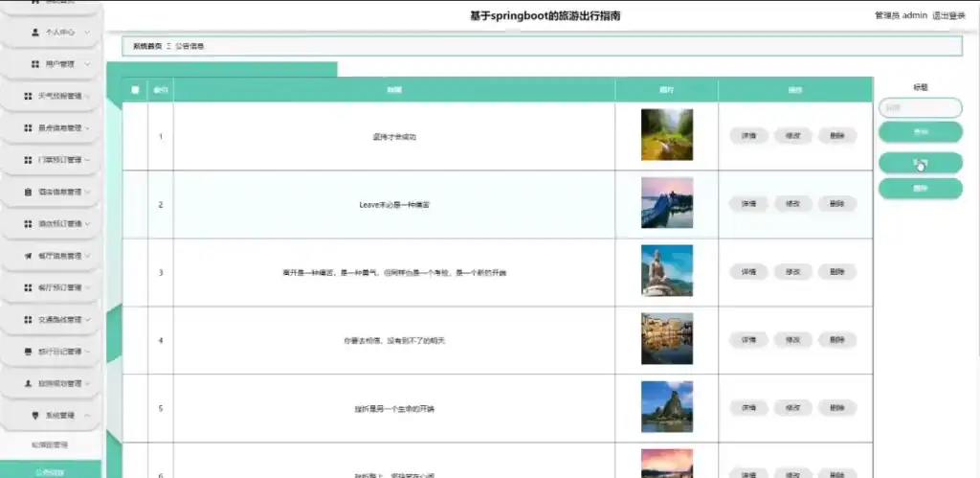
Task: Click the user icon beside 旅游规划管理
Action: pyautogui.click(x=28, y=383)
